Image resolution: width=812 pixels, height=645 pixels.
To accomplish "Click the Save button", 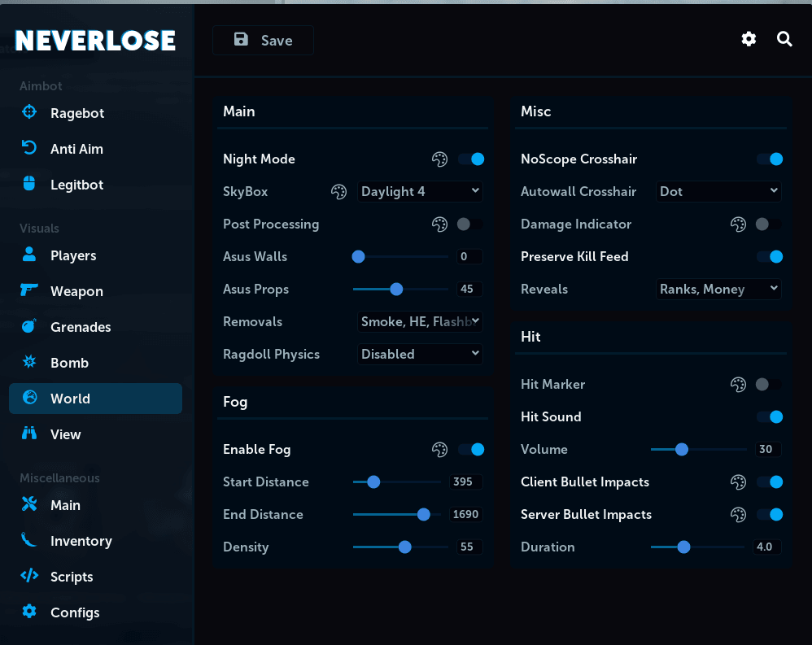I will (x=263, y=41).
